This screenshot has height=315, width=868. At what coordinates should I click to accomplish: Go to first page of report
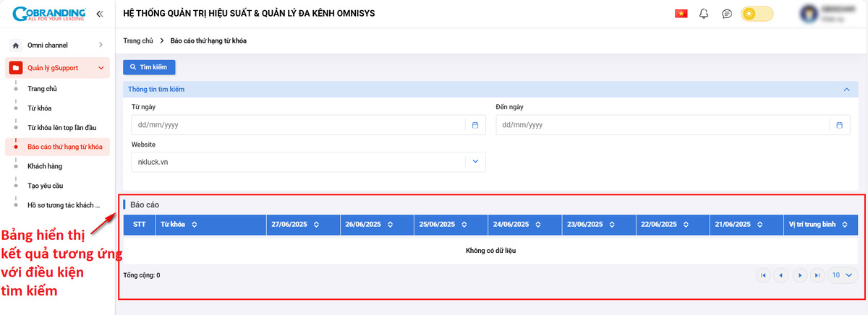coord(762,275)
